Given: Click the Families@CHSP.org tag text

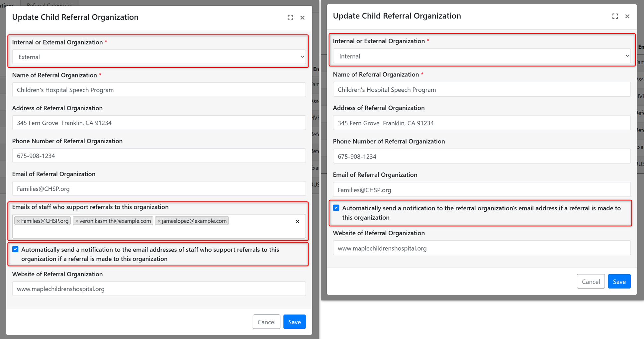Looking at the screenshot, I should (45, 221).
